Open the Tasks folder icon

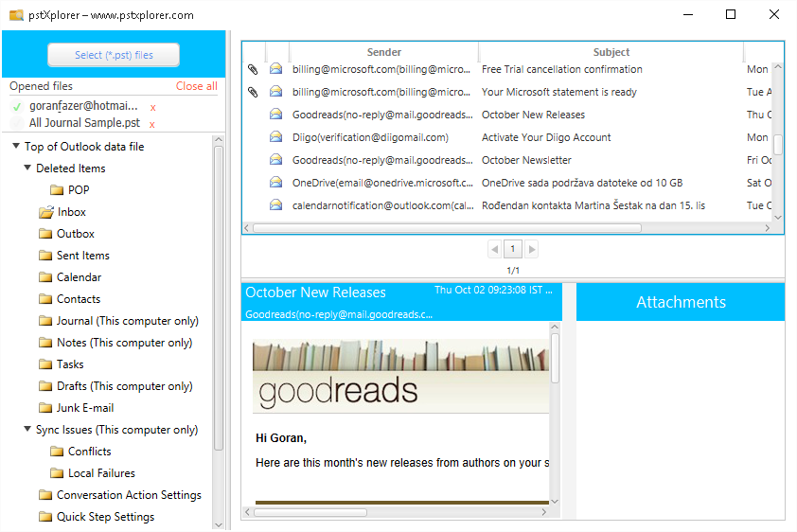pos(45,364)
